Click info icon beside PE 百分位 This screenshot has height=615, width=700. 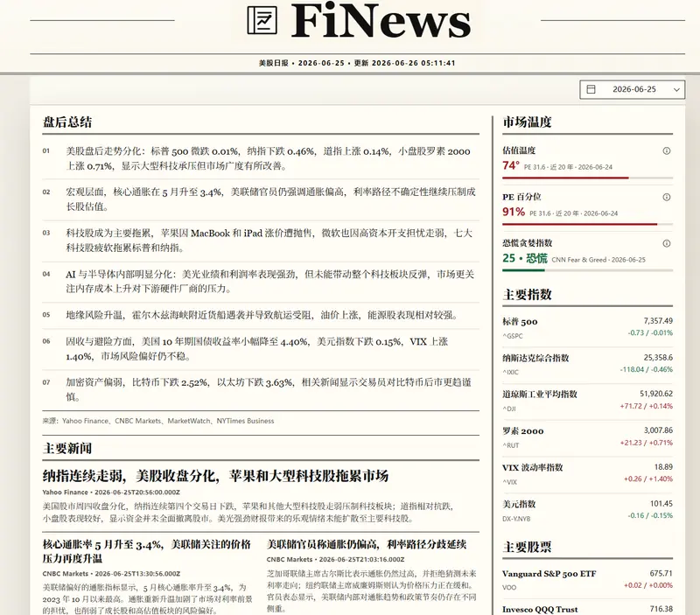pos(667,197)
